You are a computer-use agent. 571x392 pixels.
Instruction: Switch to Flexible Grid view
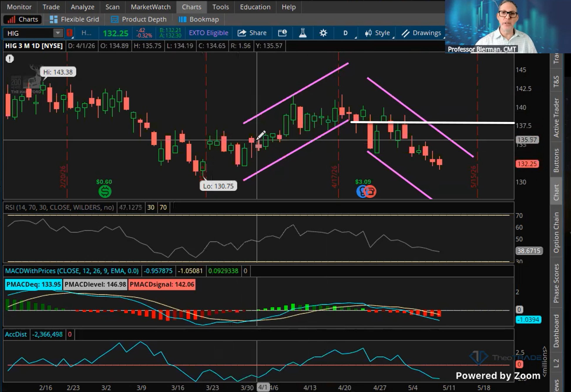[x=74, y=19]
